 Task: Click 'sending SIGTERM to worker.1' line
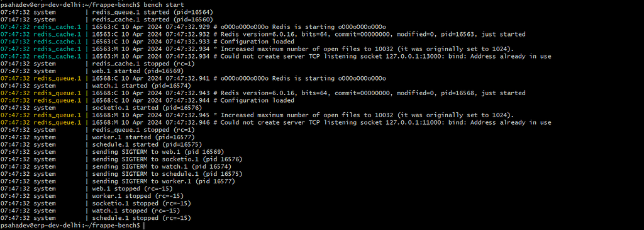click(x=164, y=181)
